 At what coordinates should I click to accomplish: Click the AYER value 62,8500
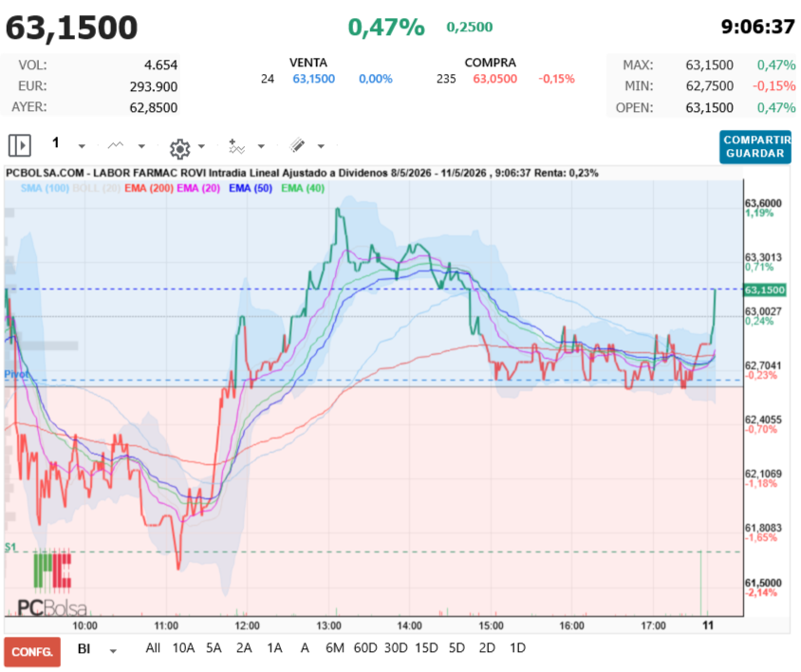click(153, 107)
